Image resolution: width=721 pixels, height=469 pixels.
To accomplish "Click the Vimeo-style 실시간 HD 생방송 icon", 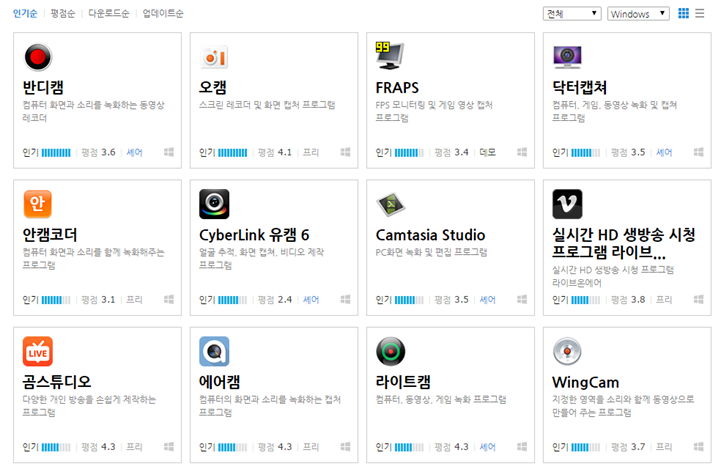I will 567,204.
